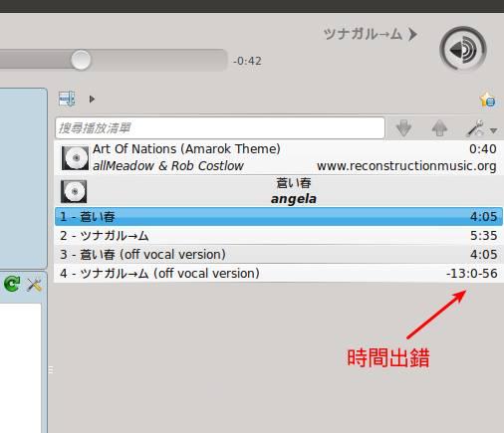
Task: Select track 2 - ツナガル→ム
Action: click(279, 236)
